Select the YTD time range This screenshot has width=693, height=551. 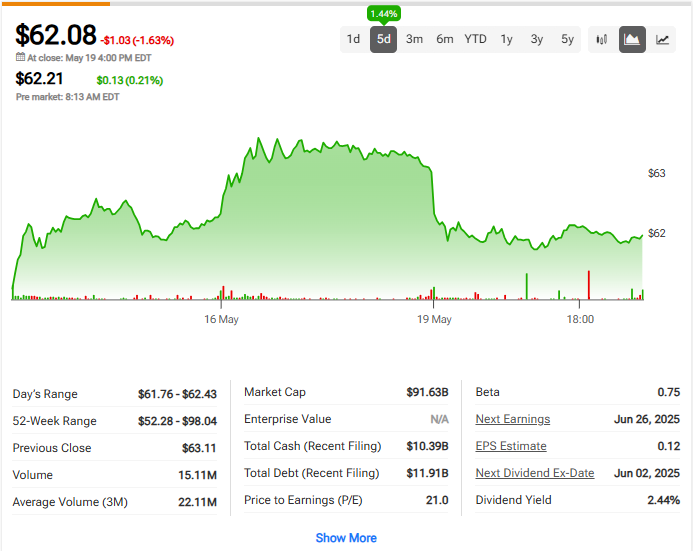click(475, 39)
